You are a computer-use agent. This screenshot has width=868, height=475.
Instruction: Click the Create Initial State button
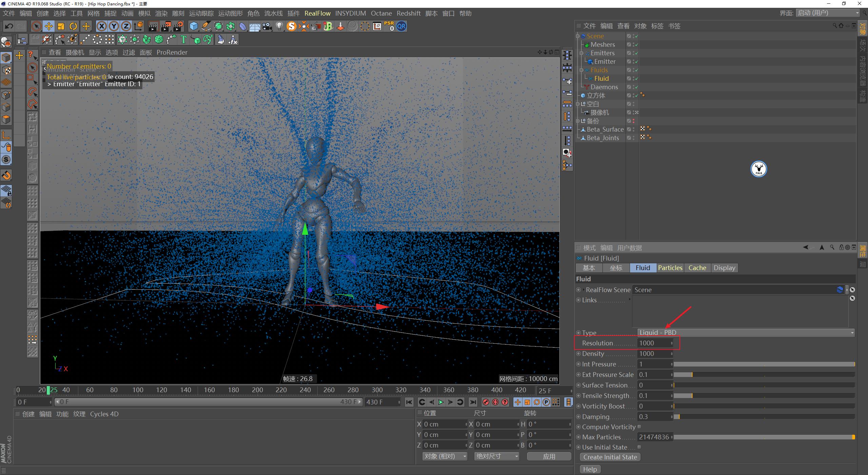[x=609, y=457]
